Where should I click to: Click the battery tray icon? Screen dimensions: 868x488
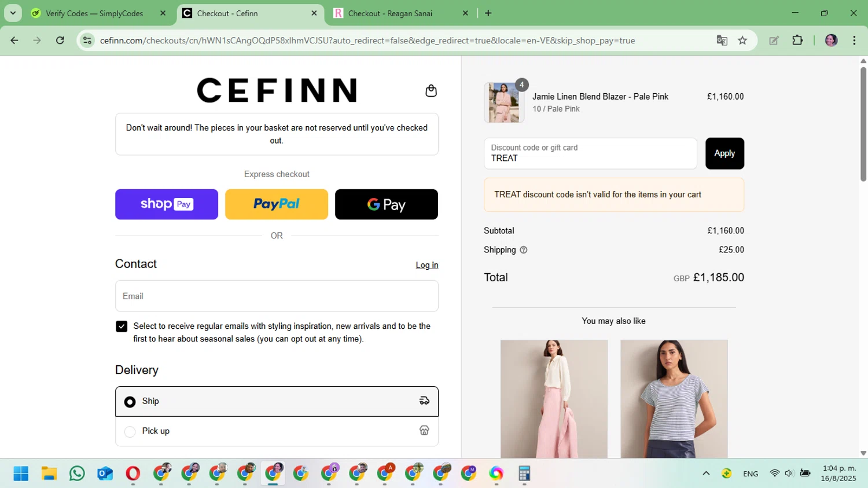[805, 474]
